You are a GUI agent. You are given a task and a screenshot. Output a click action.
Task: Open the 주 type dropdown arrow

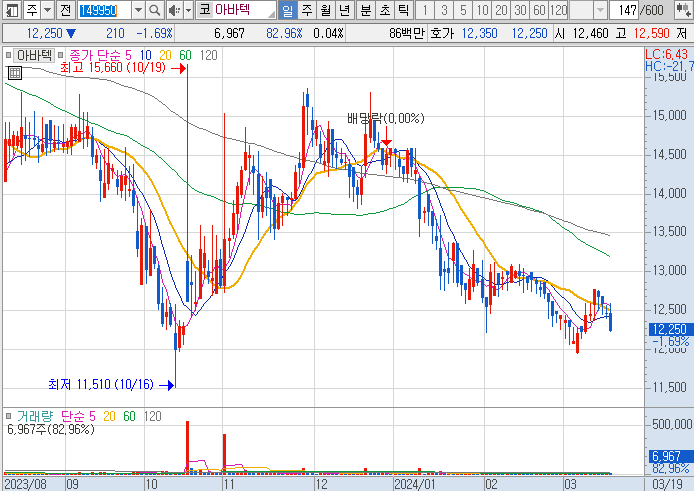point(47,10)
